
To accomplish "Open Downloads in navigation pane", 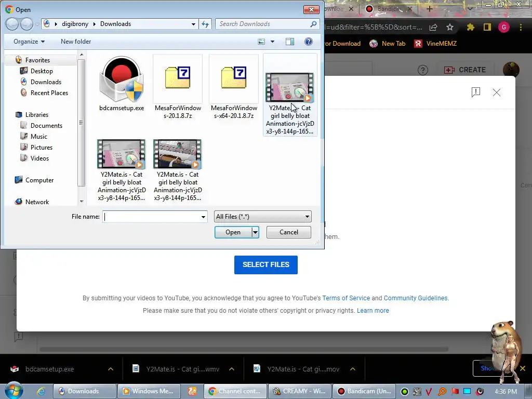I will (x=46, y=82).
